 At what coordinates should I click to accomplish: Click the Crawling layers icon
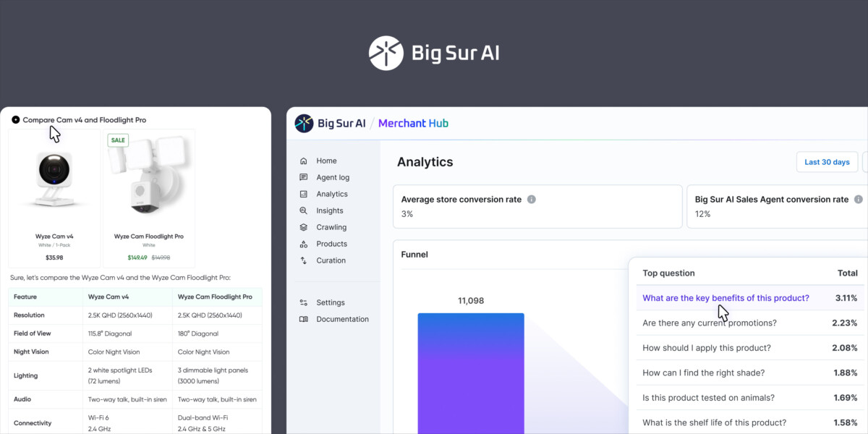(x=303, y=228)
